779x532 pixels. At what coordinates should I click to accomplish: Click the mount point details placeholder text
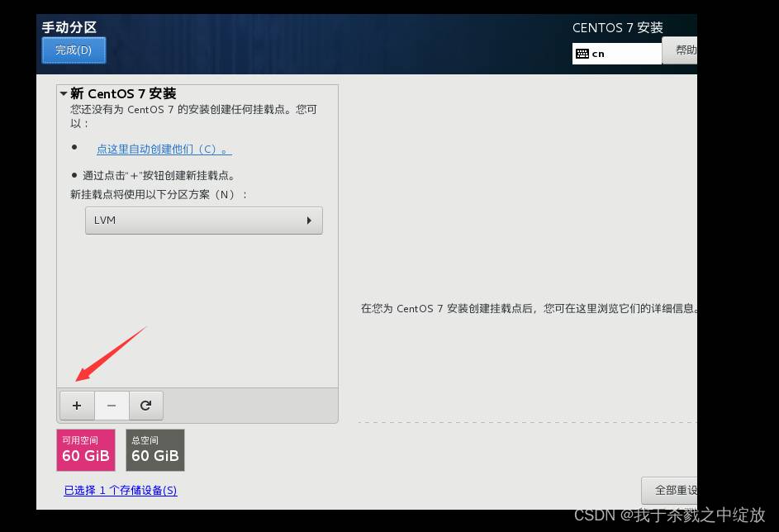[529, 309]
